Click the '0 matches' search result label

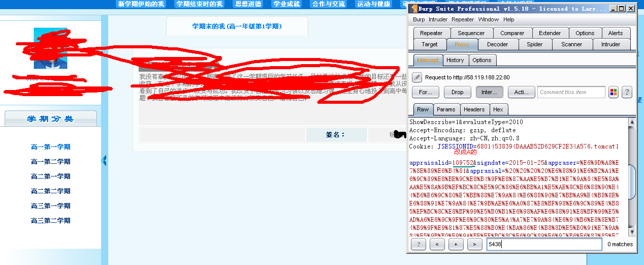click(x=620, y=244)
